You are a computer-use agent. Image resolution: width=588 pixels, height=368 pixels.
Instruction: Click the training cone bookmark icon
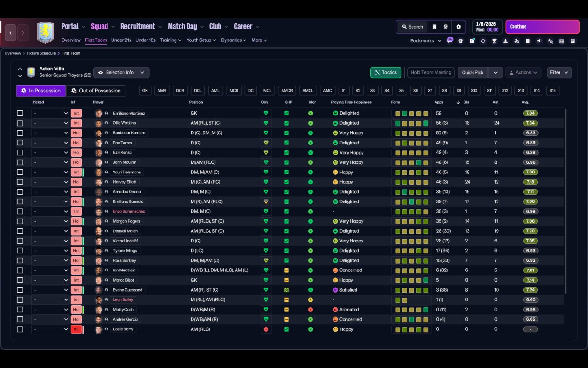tap(505, 41)
